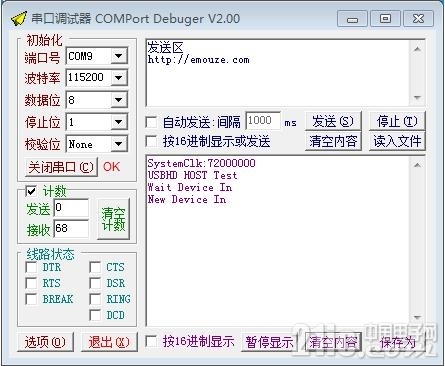Toggle the BREAK line checkbox
This screenshot has height=366, width=445.
click(31, 299)
